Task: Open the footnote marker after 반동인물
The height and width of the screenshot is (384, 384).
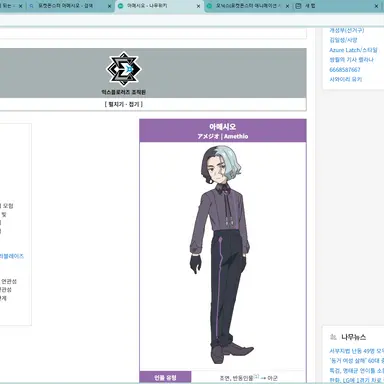Action: 256,376
